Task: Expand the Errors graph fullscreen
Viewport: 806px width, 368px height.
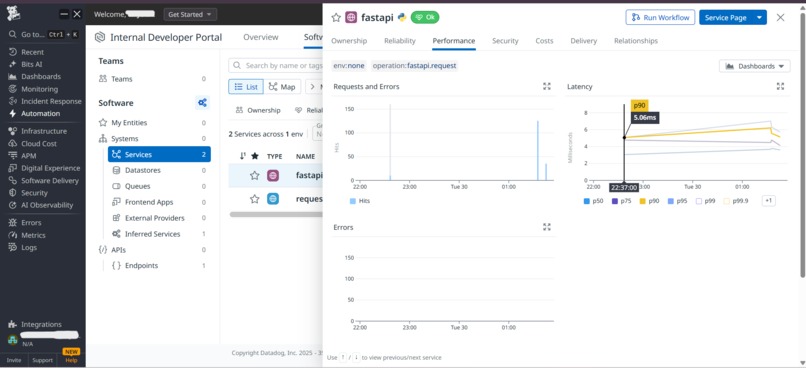Action: point(547,227)
